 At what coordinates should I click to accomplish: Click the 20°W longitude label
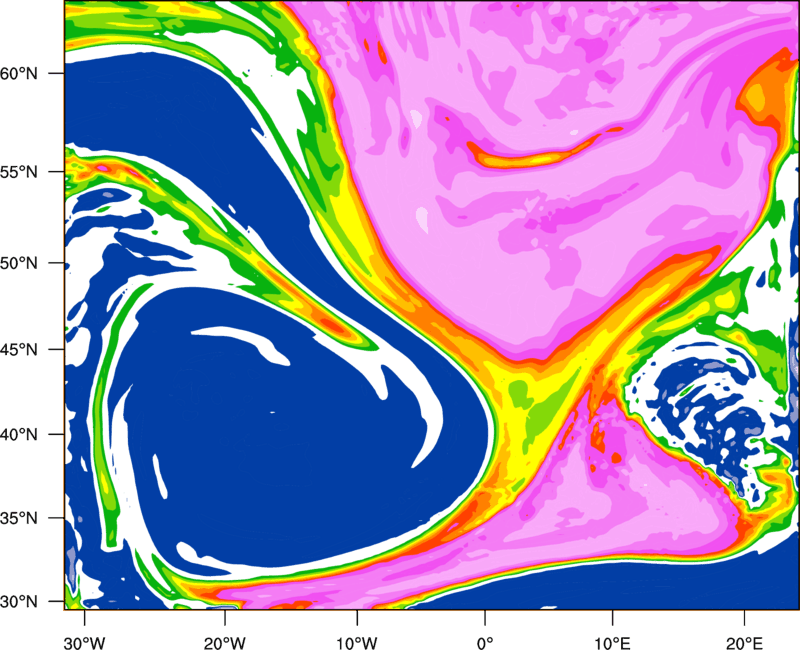pyautogui.click(x=225, y=643)
